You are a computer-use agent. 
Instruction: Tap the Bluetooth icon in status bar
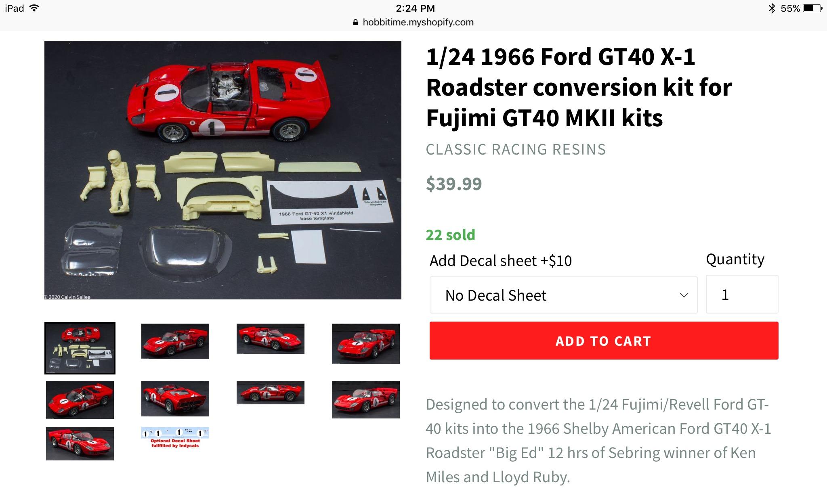772,8
